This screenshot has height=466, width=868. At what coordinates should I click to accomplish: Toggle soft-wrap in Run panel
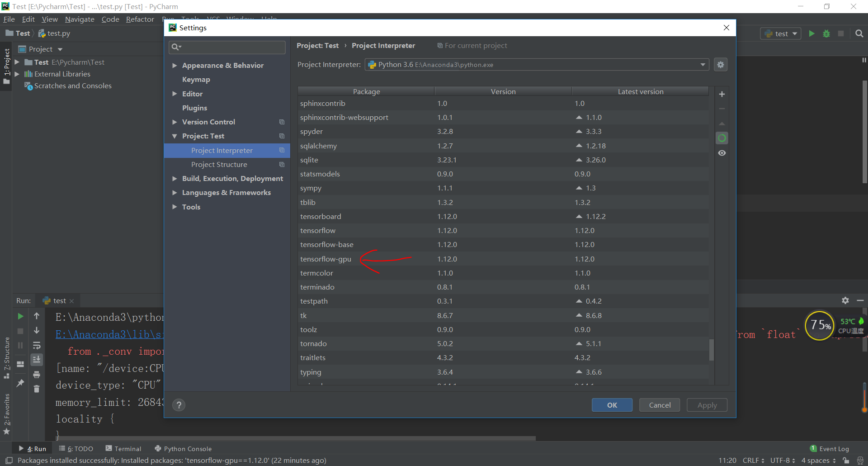click(37, 345)
